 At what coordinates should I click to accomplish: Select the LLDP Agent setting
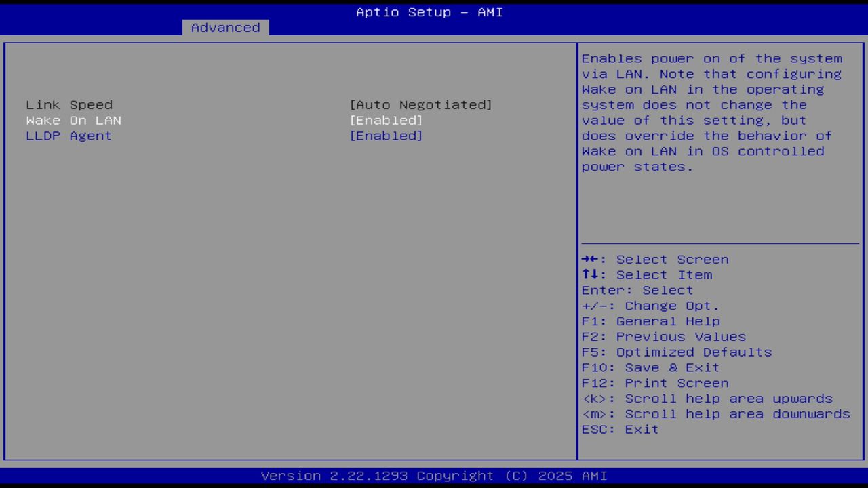click(68, 136)
